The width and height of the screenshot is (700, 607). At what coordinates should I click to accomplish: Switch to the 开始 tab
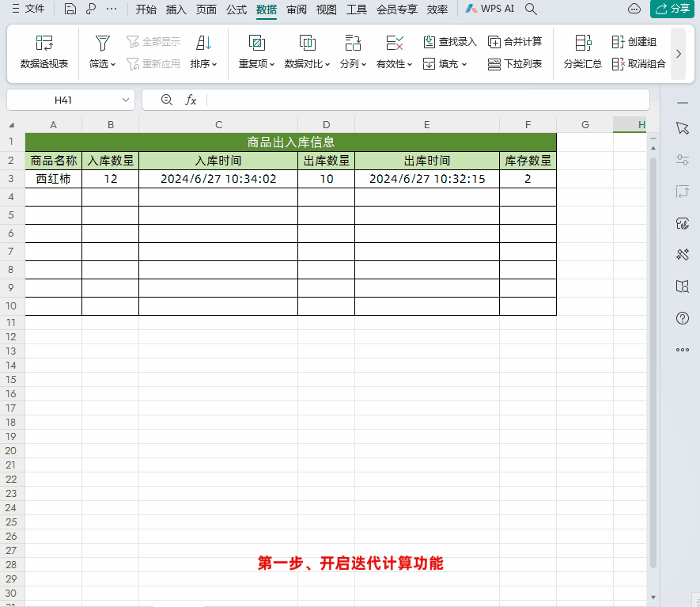[146, 9]
